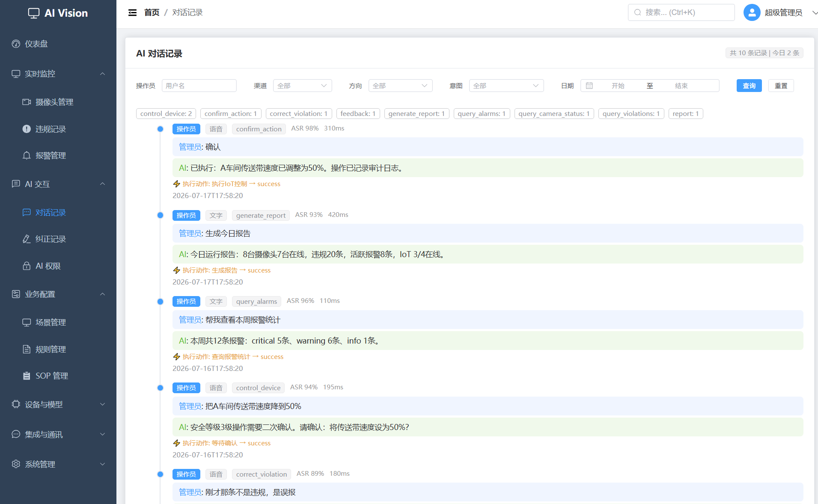The height and width of the screenshot is (504, 818).
Task: Click the query_camera_status: 1 intent tag
Action: click(x=554, y=113)
